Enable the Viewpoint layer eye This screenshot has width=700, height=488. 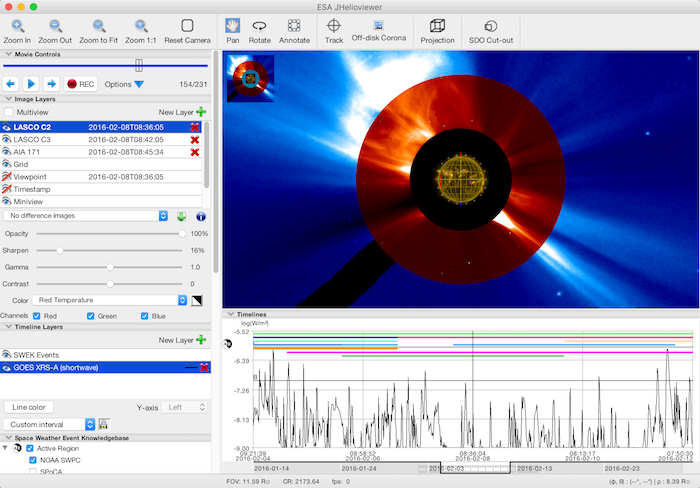pos(6,177)
